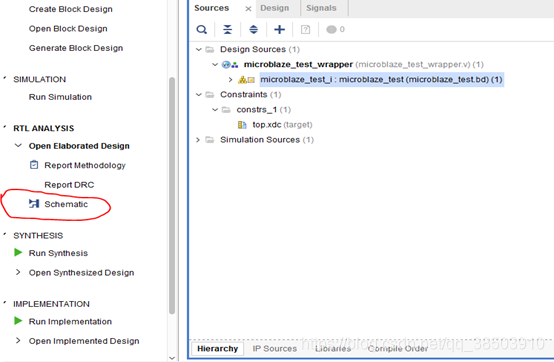Expand Open Implemented Design chevron

tap(18, 340)
